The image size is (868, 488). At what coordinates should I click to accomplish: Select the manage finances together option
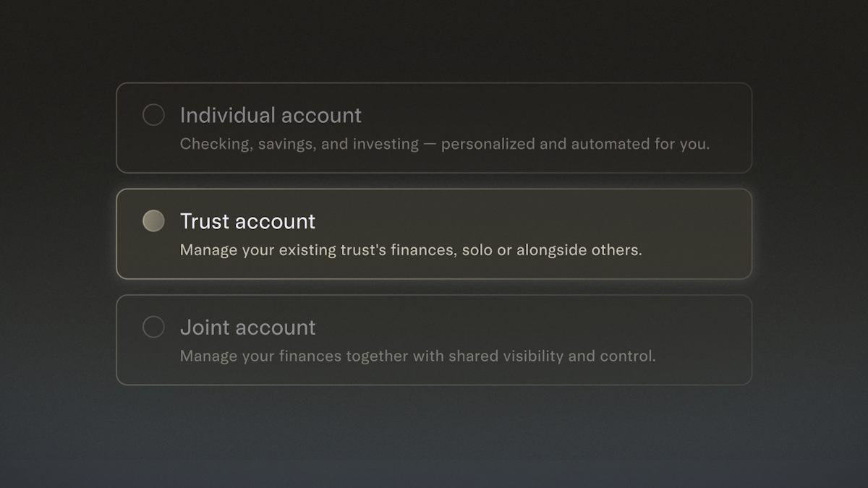click(434, 340)
